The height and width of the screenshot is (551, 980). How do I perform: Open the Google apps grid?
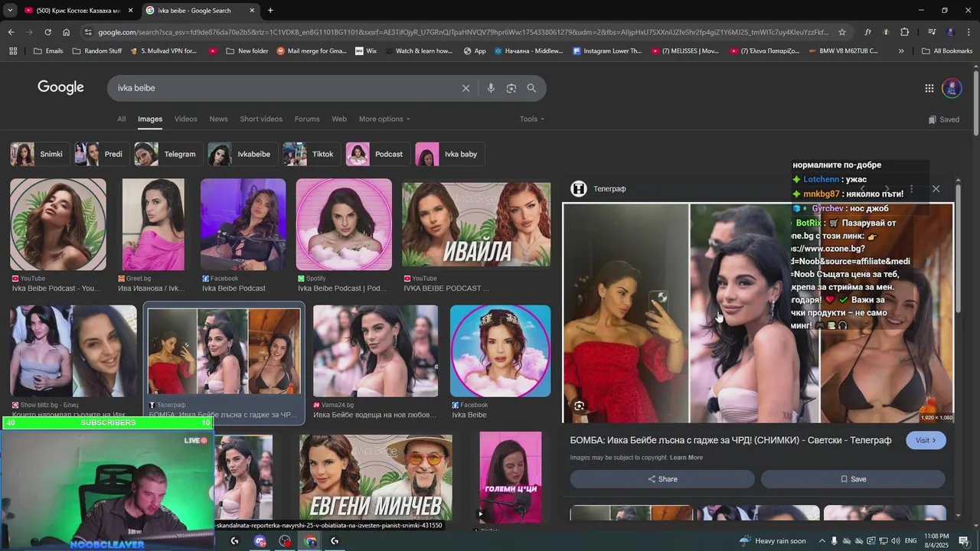coord(929,88)
